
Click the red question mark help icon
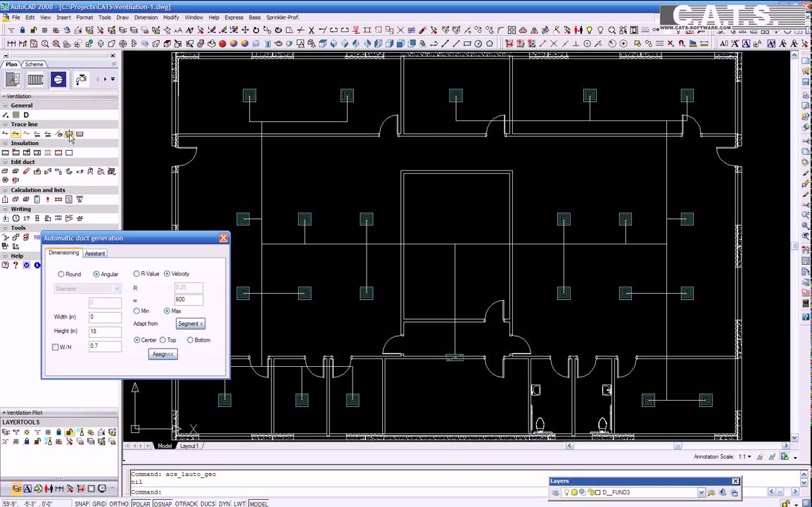(x=15, y=265)
